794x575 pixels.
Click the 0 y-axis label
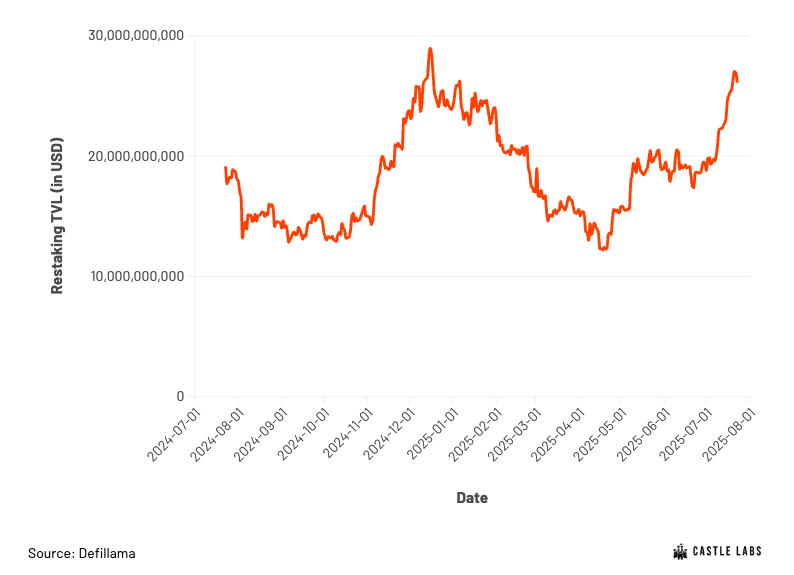pos(180,396)
